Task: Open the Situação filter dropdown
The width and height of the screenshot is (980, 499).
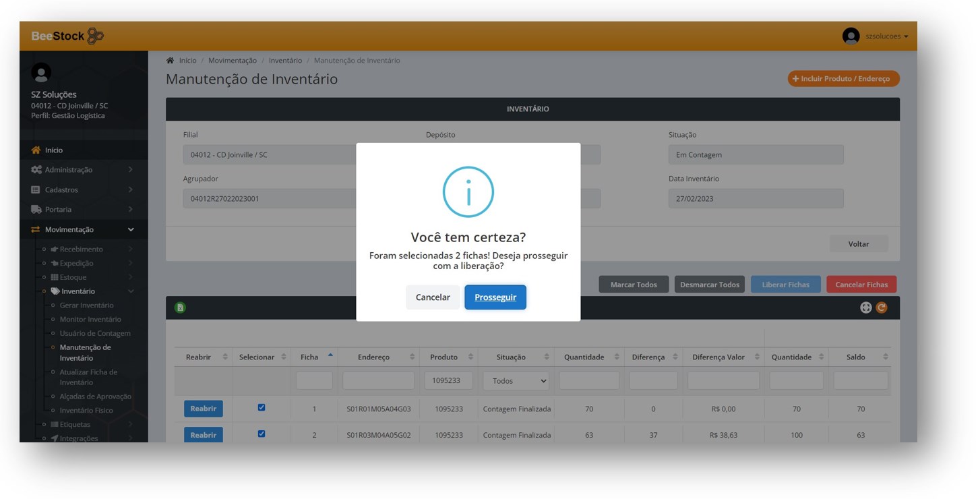Action: (x=516, y=381)
